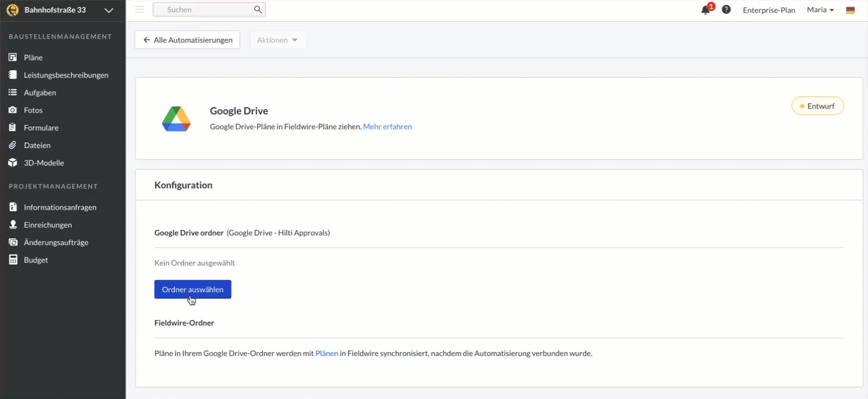
Task: Open the Maria user dropdown
Action: (x=820, y=10)
